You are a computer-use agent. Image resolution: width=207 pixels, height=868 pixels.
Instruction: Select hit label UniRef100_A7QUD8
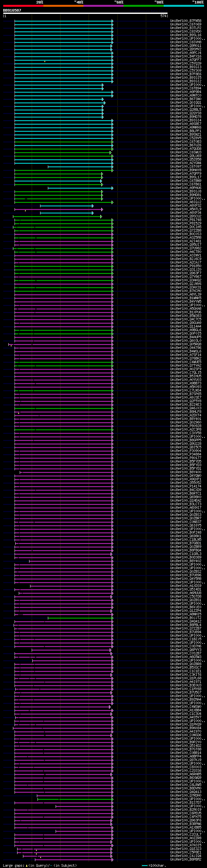coord(186,149)
